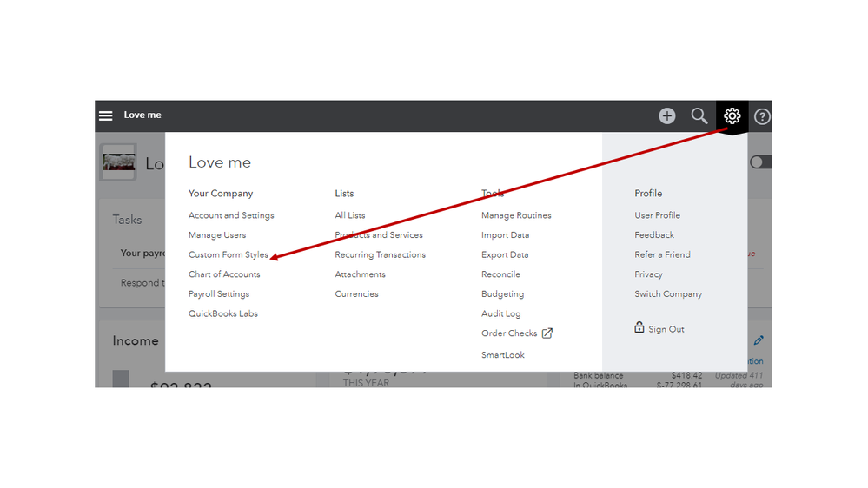Open Recurring Transactions

[x=381, y=254]
